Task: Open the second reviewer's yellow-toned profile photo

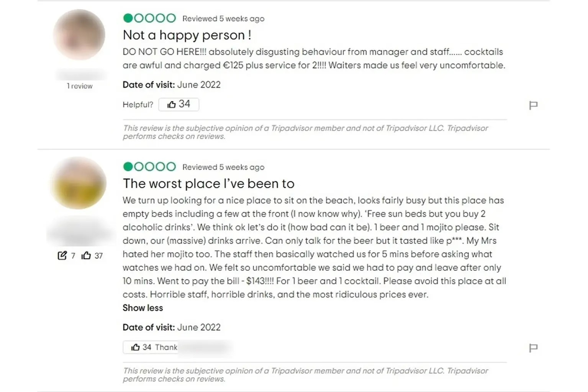Action: tap(79, 183)
